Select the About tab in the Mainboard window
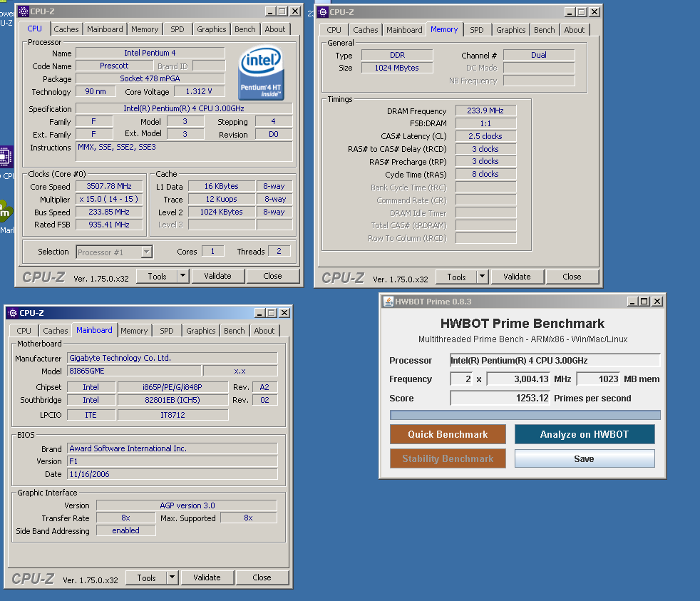The width and height of the screenshot is (700, 601). click(264, 331)
